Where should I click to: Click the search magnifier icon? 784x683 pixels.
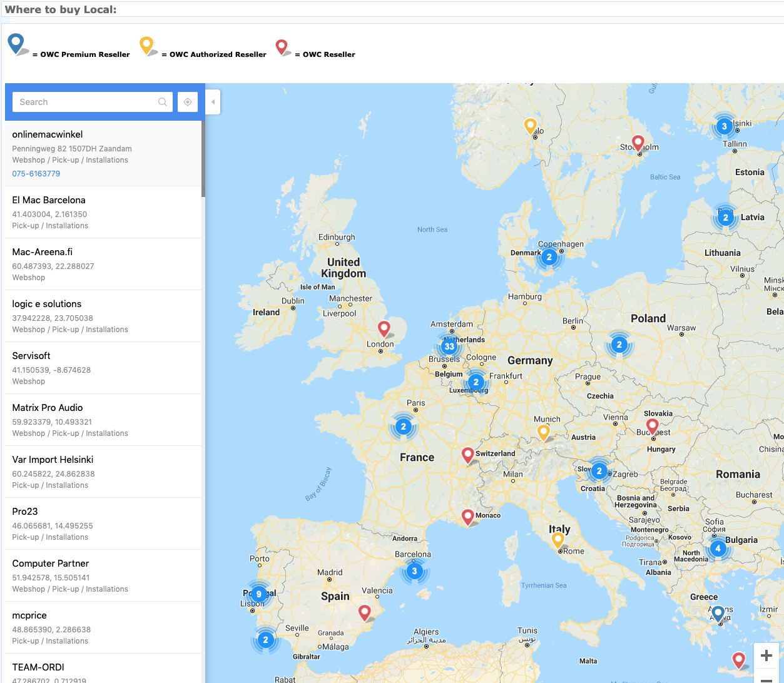[x=163, y=102]
